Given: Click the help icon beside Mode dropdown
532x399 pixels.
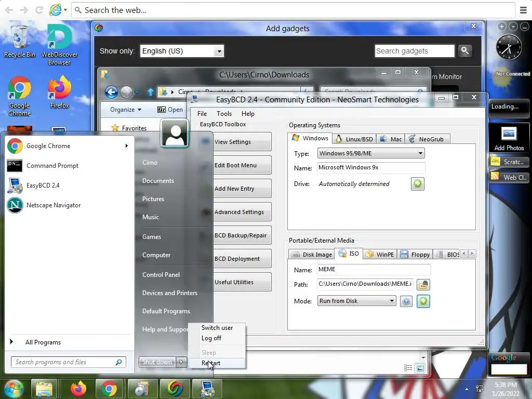Looking at the screenshot, I should point(406,301).
